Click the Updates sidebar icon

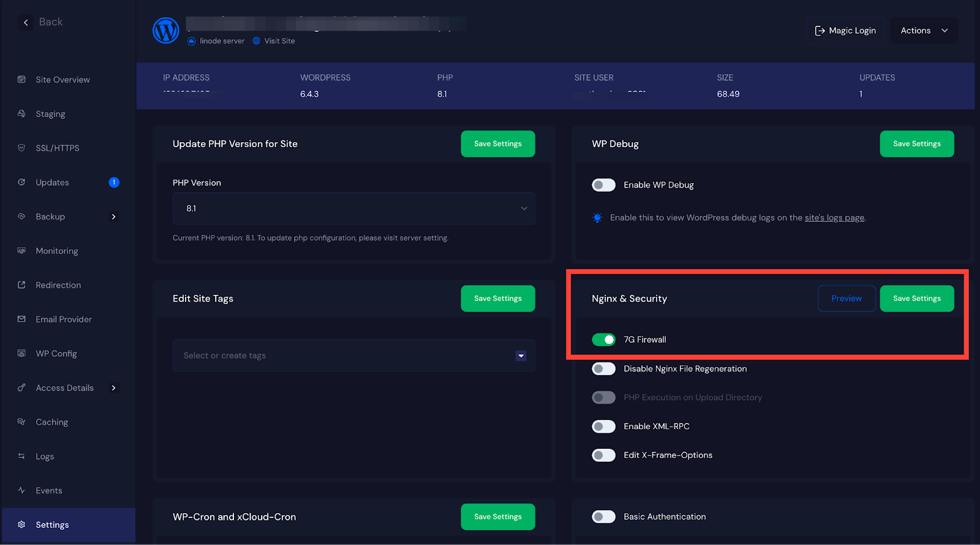[x=21, y=182]
